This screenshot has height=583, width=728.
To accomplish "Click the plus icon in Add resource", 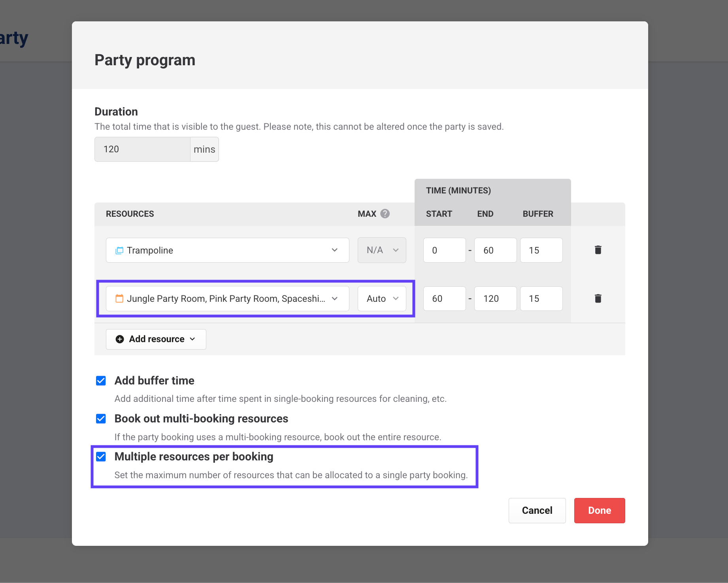I will pyautogui.click(x=120, y=339).
